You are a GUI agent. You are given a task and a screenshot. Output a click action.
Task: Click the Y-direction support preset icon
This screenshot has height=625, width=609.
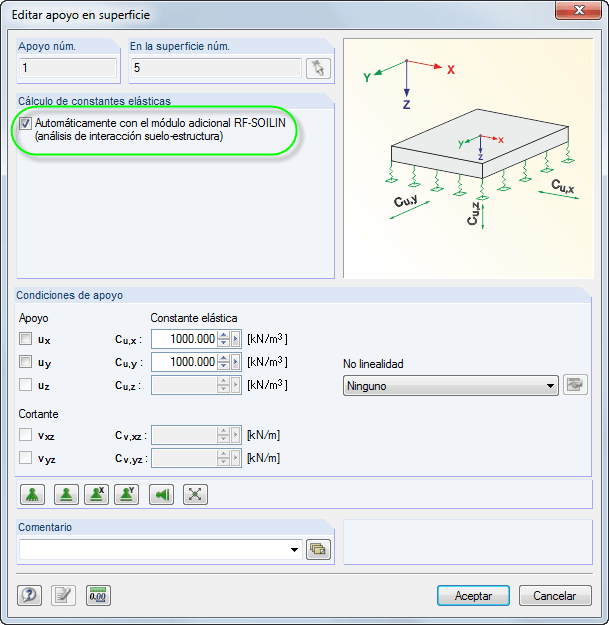[x=126, y=495]
